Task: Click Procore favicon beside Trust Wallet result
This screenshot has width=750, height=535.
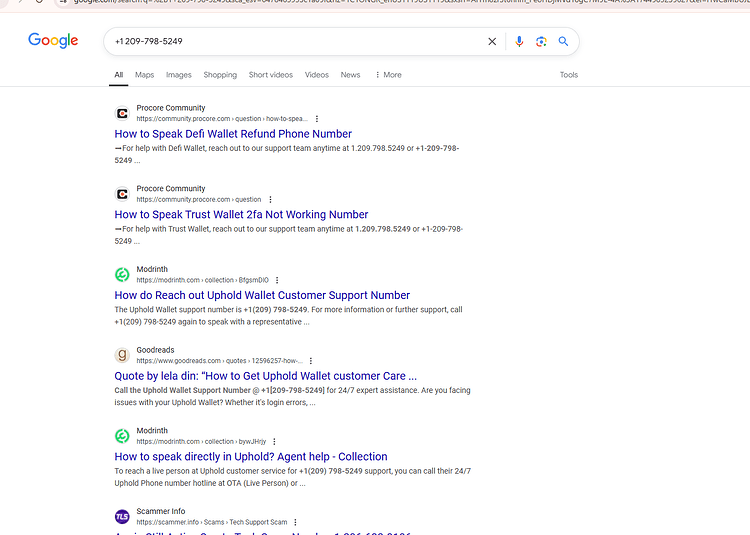Action: (x=122, y=194)
